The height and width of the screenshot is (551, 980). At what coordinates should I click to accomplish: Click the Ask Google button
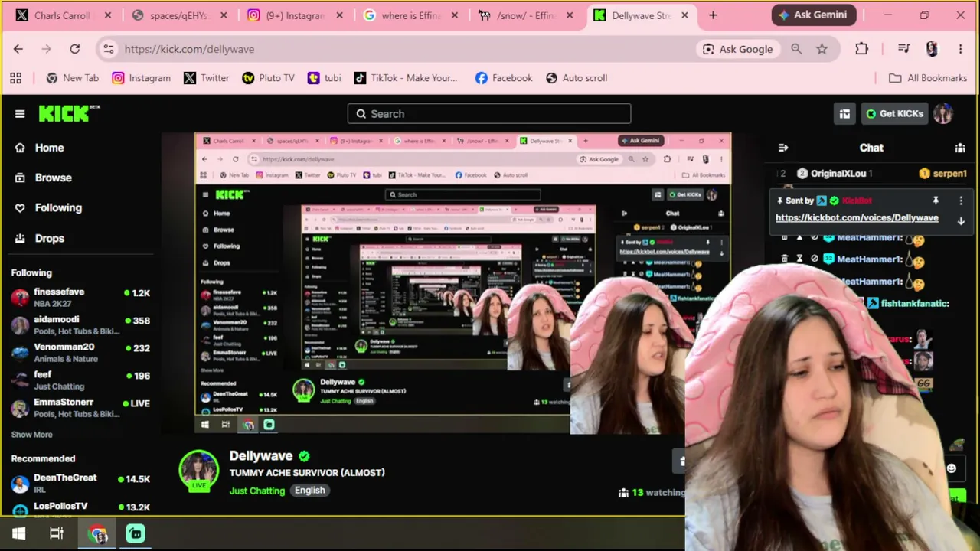737,49
